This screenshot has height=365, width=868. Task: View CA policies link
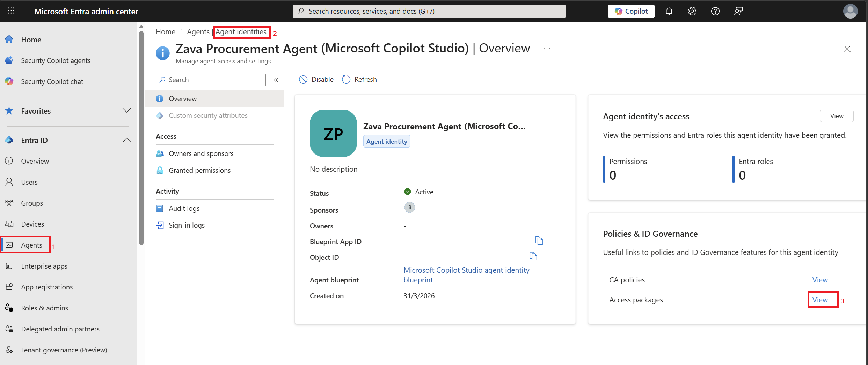click(x=820, y=280)
